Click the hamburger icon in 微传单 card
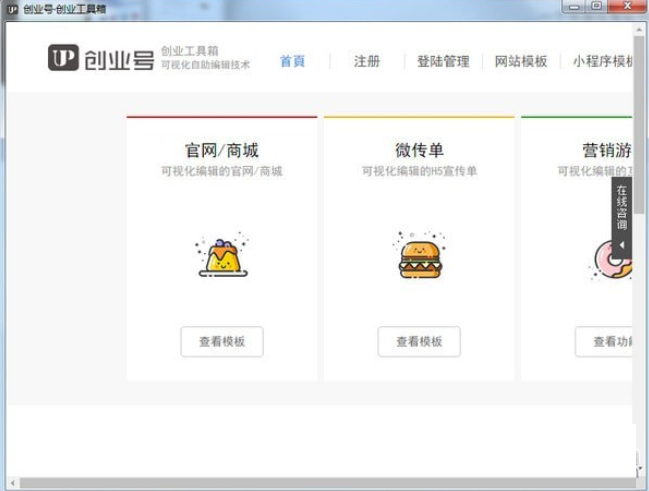The height and width of the screenshot is (491, 649). tap(419, 255)
